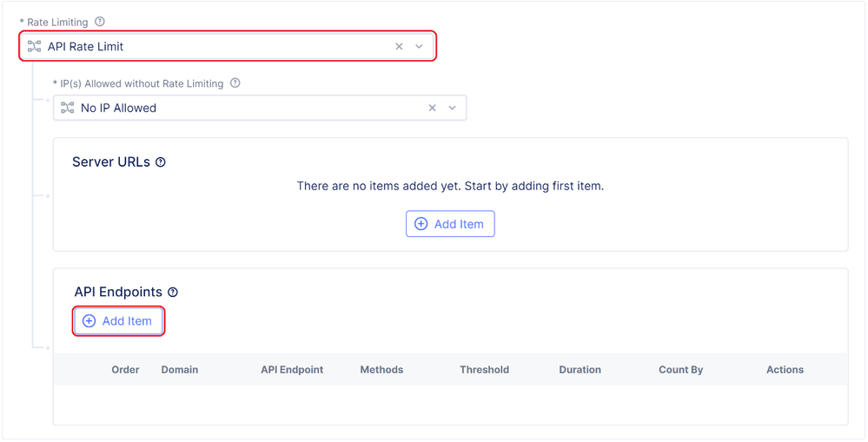The width and height of the screenshot is (868, 442).
Task: Click the API Rate Limit network icon
Action: 35,47
